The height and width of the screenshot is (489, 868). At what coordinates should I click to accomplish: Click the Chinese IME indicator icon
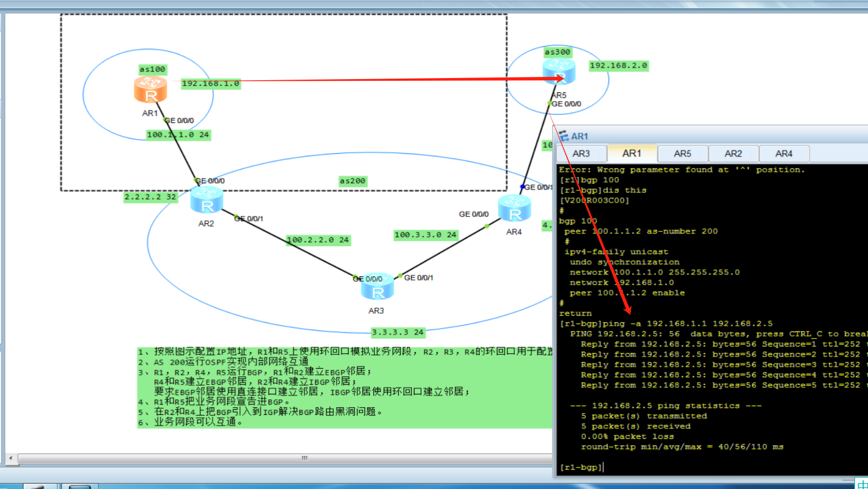[862, 484]
